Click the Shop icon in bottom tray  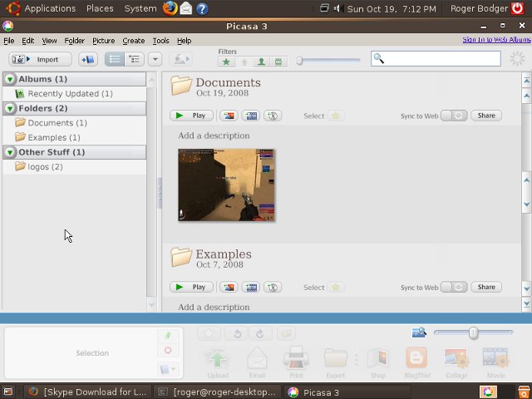coord(378,364)
